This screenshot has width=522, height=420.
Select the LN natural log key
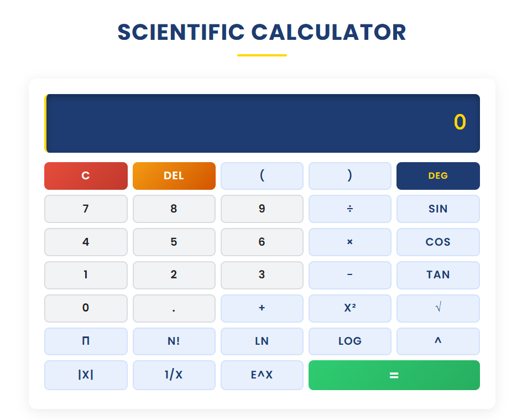click(262, 341)
